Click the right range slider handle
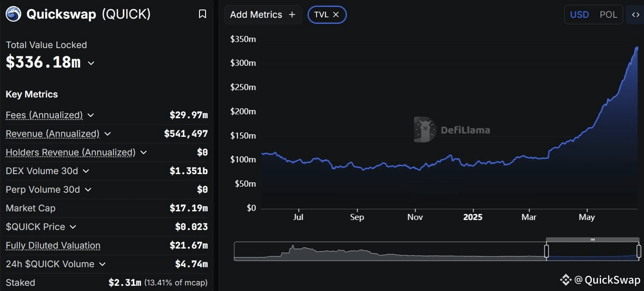This screenshot has height=291, width=644. click(639, 251)
